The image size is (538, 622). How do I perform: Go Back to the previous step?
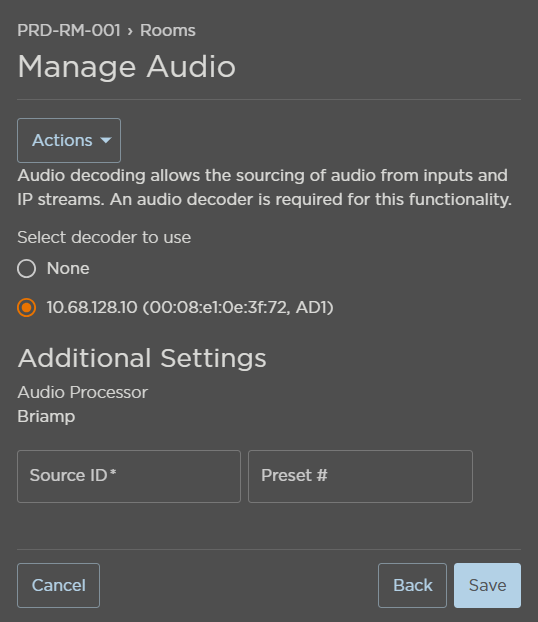point(412,586)
